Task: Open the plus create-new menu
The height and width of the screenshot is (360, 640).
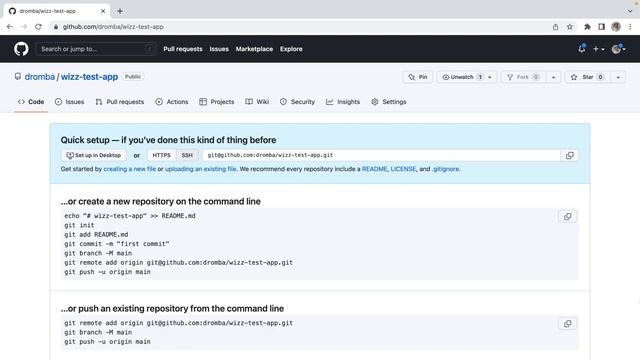Action: pos(598,49)
